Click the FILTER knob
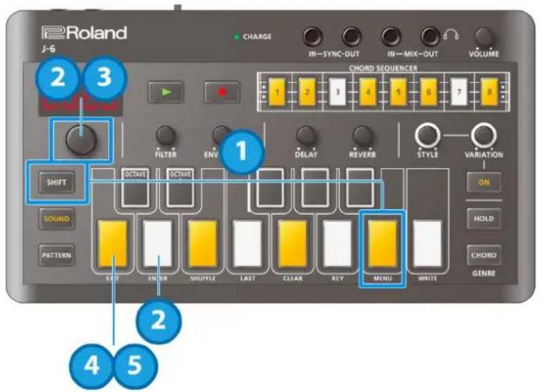541x392 pixels. point(165,135)
